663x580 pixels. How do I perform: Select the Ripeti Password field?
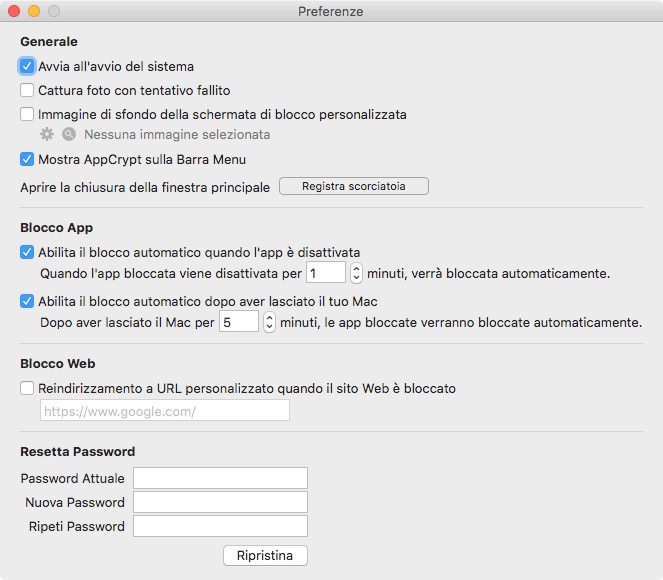(x=220, y=526)
